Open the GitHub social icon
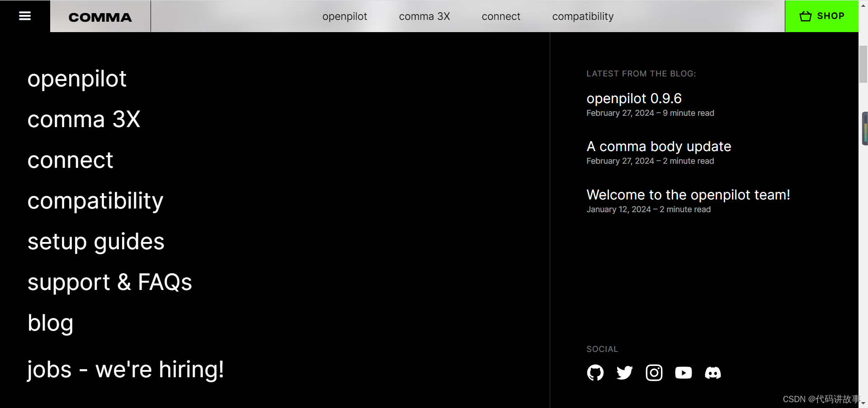The height and width of the screenshot is (408, 868). (595, 373)
